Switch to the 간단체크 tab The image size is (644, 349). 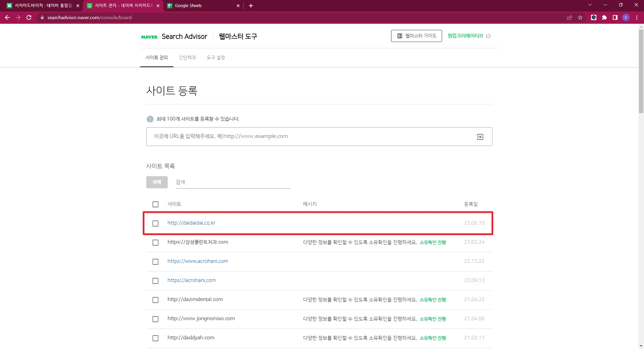(x=187, y=58)
